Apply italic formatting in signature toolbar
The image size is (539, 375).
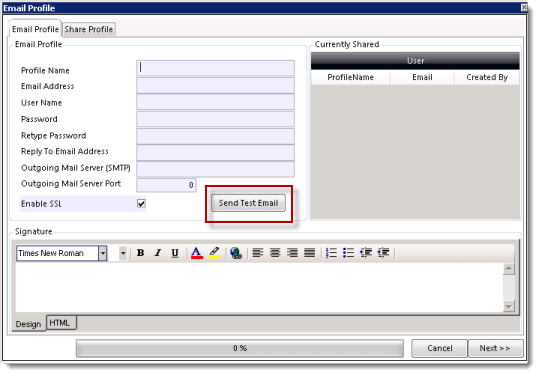point(158,253)
